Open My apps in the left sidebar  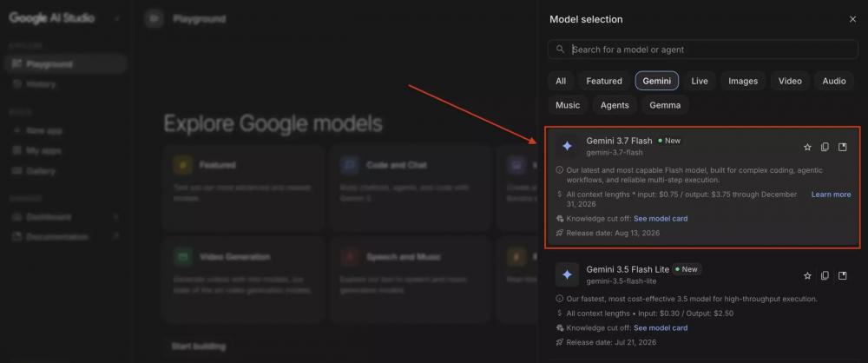[65, 151]
